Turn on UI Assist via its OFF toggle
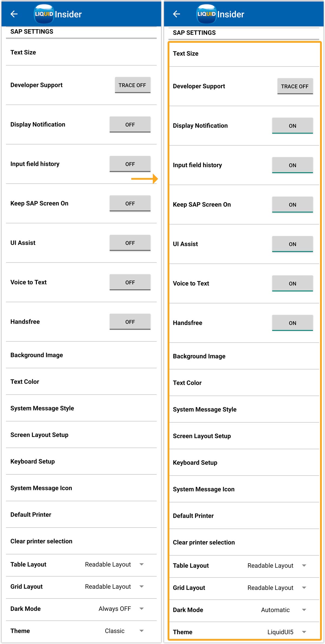The image size is (325, 644). tap(130, 243)
